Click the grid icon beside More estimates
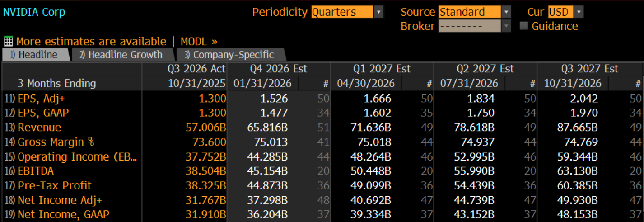 (x=8, y=42)
